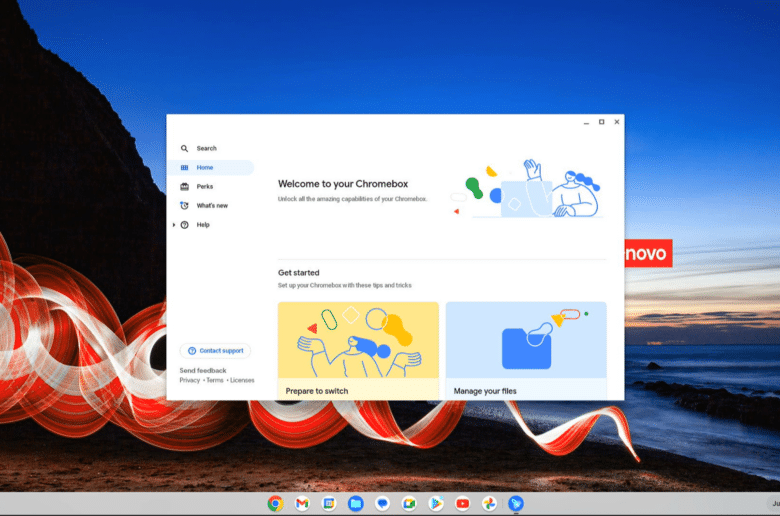The image size is (780, 516).
Task: Open the What's new section
Action: point(210,206)
